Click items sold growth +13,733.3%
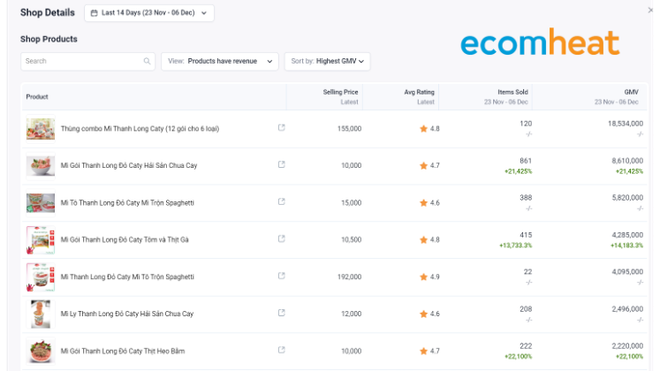Screen dimensions: 660x371 point(516,246)
